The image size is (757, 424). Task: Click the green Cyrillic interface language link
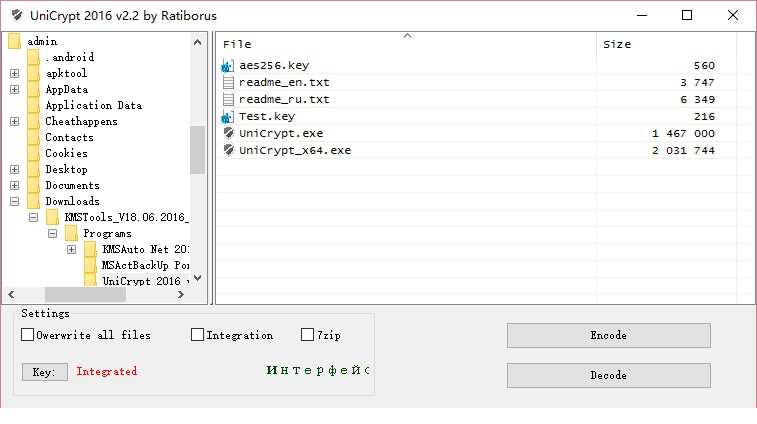[x=318, y=370]
